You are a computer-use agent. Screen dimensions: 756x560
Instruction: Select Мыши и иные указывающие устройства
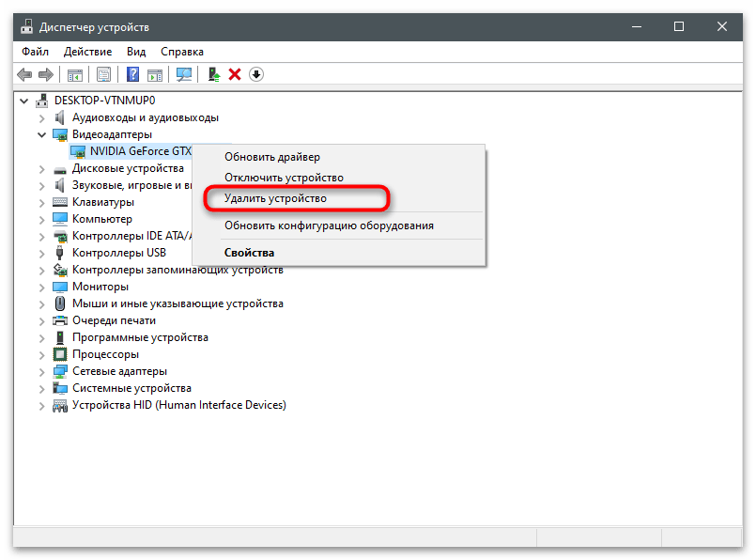[177, 303]
